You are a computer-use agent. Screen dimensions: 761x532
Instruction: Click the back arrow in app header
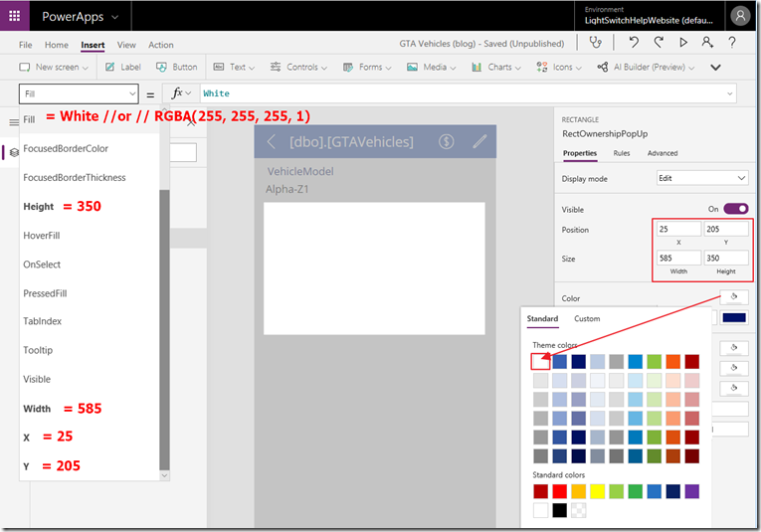[x=272, y=142]
